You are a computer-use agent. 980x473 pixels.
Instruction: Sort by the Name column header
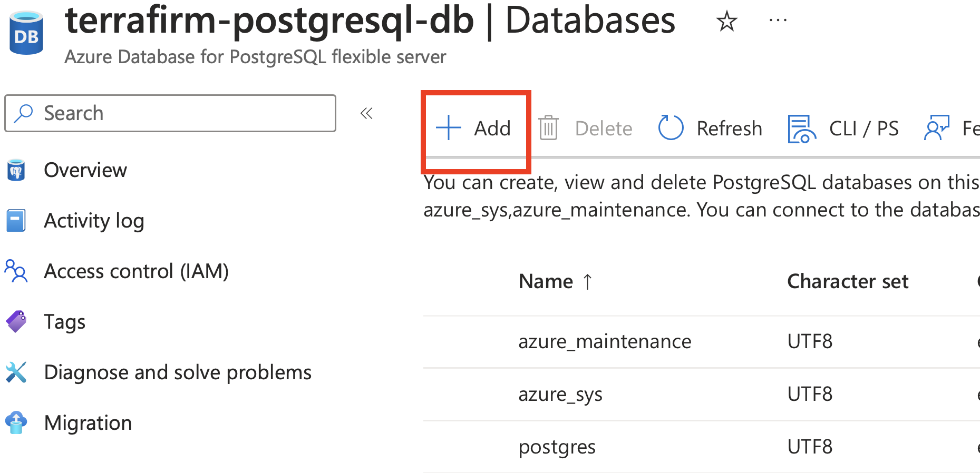point(546,281)
